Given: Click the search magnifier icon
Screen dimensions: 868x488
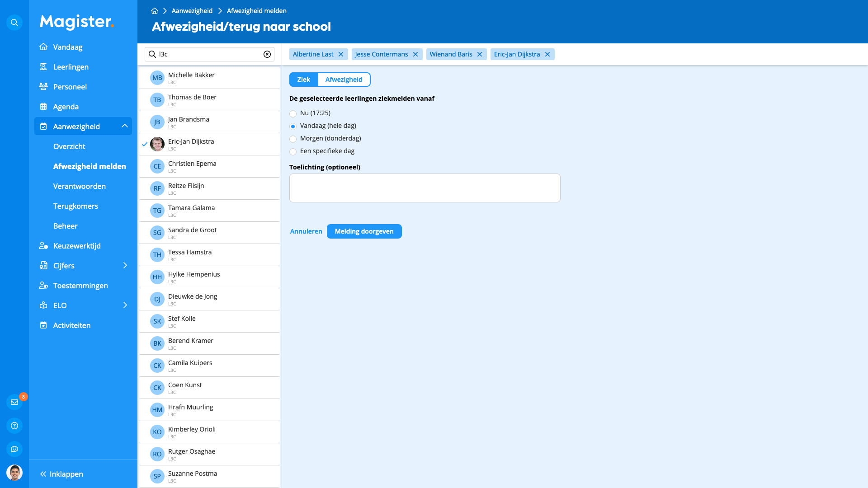Looking at the screenshot, I should coord(14,22).
